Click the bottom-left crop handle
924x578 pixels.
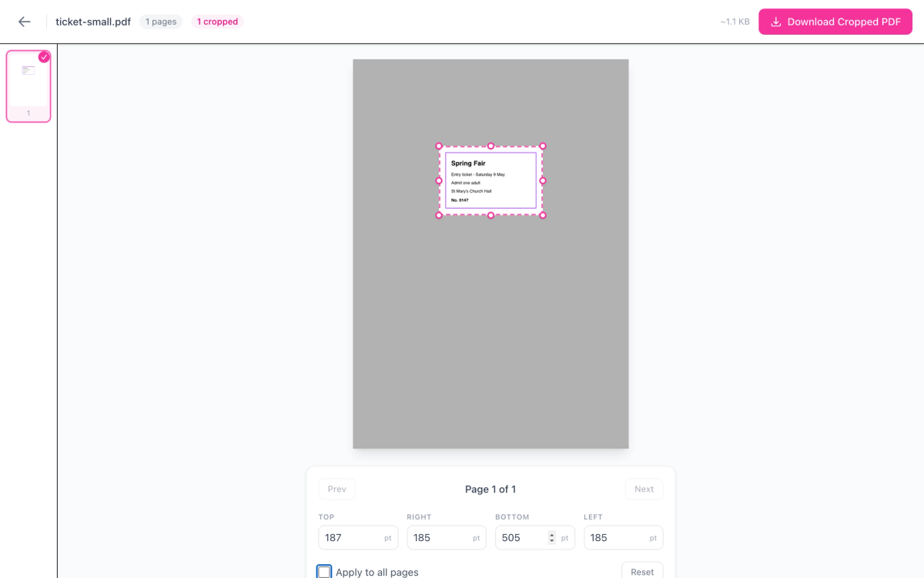point(439,215)
